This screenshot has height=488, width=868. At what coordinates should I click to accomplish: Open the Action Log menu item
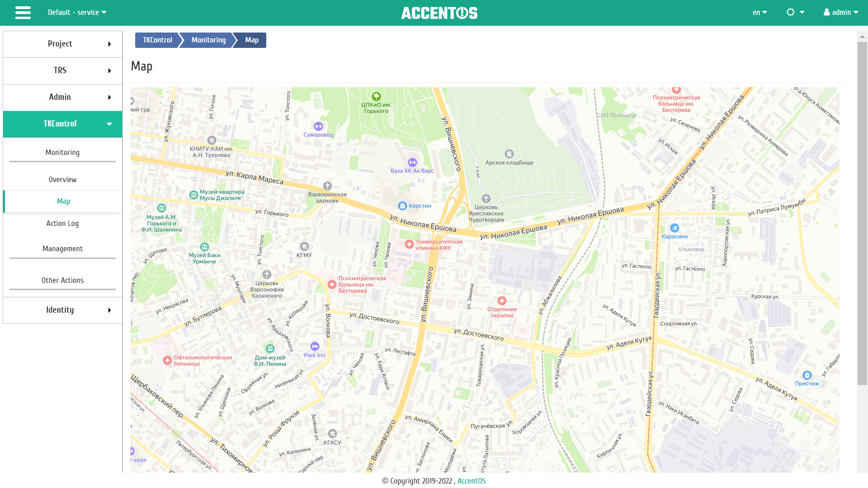point(62,223)
